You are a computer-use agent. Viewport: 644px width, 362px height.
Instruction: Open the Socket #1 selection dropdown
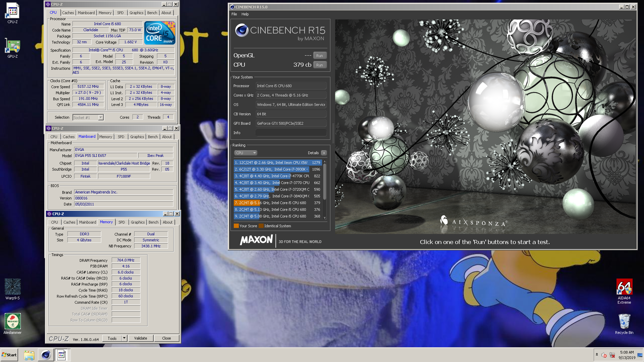pyautogui.click(x=88, y=117)
